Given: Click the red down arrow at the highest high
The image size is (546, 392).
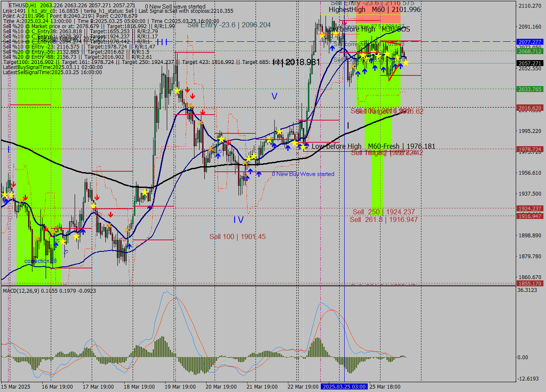Looking at the screenshot, I should coord(345,23).
